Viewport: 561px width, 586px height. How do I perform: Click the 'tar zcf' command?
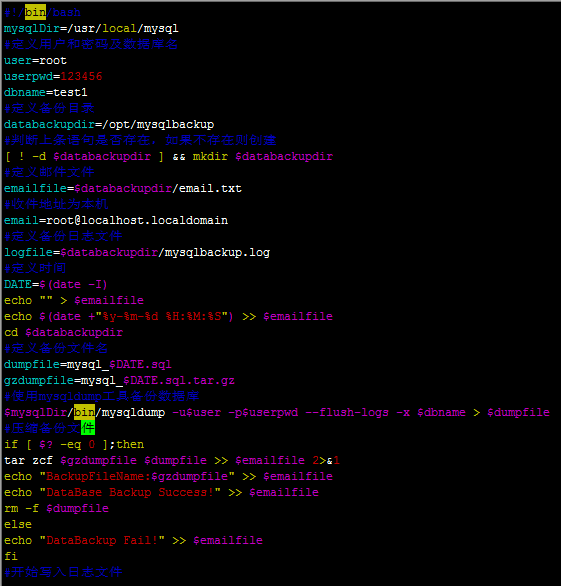coord(28,460)
